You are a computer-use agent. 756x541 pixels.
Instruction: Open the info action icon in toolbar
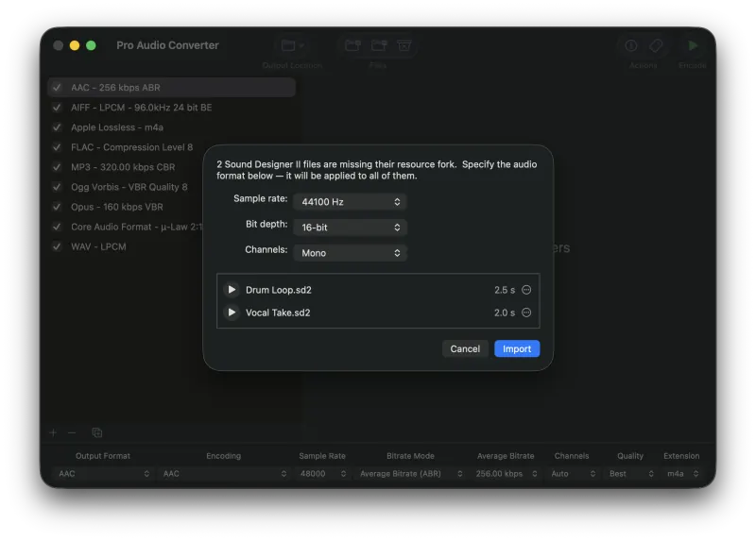(630, 45)
